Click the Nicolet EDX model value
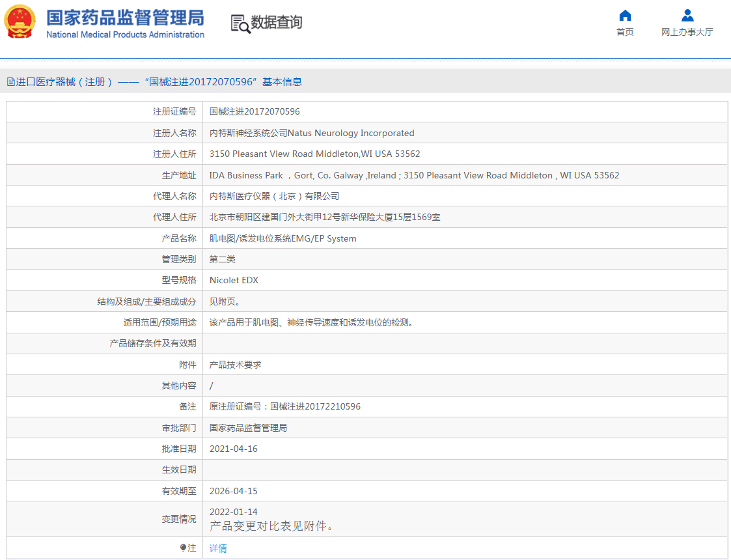Screen dimensions: 731x560 (234, 281)
